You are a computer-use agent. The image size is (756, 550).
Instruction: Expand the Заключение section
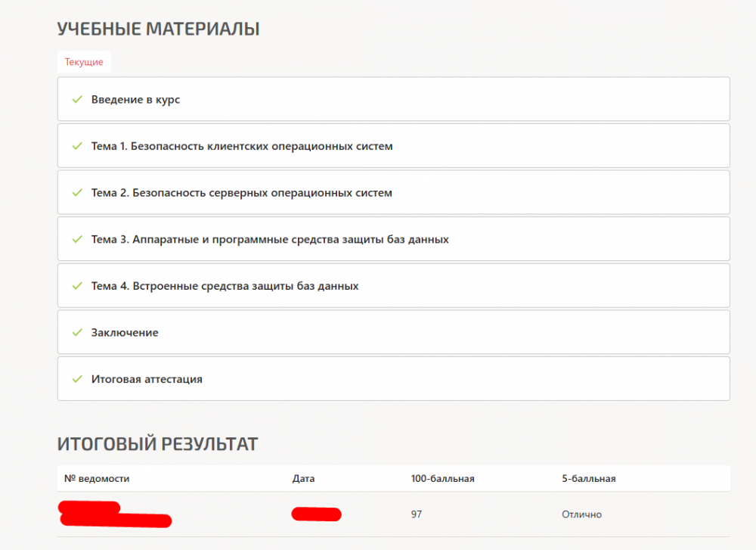(125, 333)
